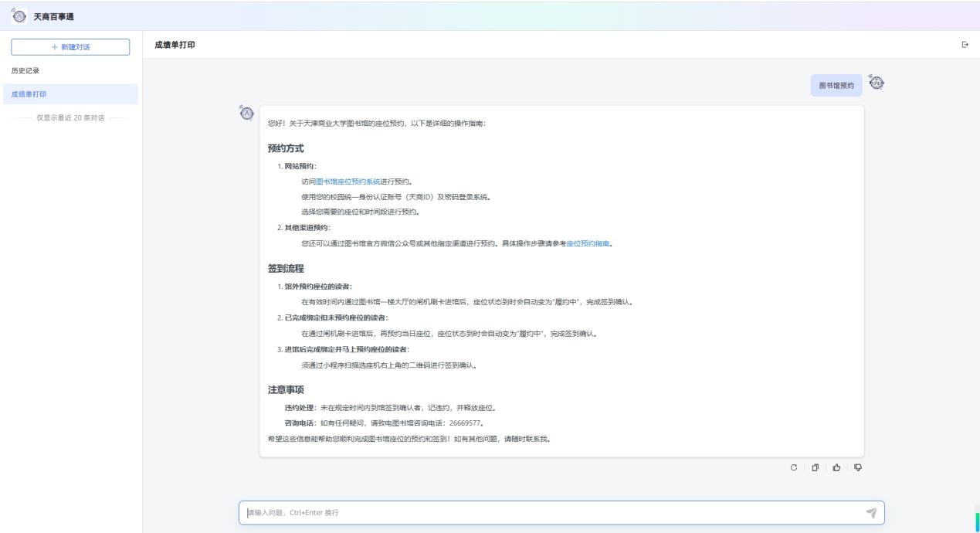
Task: Click the assistant avatar beside the reply
Action: pyautogui.click(x=246, y=114)
